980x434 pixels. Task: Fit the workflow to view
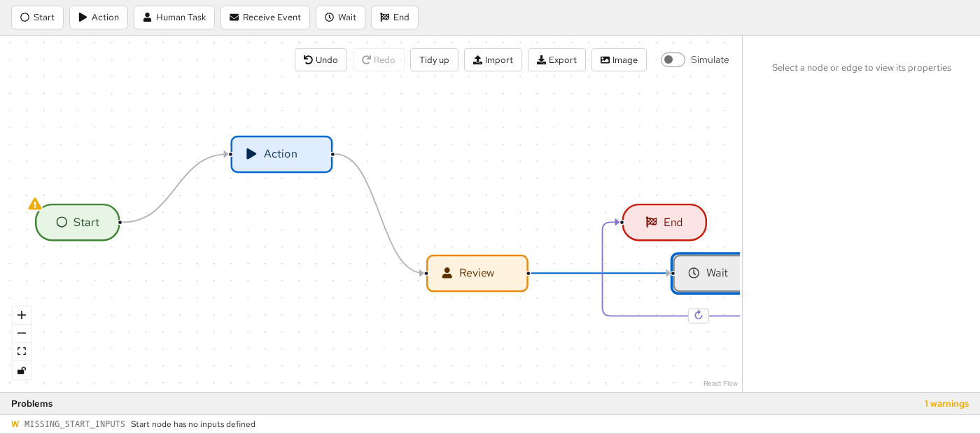[x=22, y=351]
